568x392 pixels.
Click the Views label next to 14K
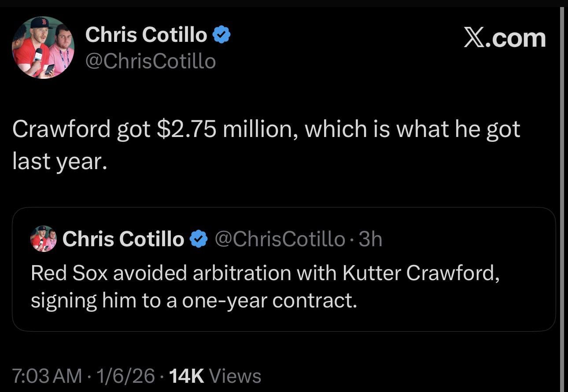coord(234,377)
